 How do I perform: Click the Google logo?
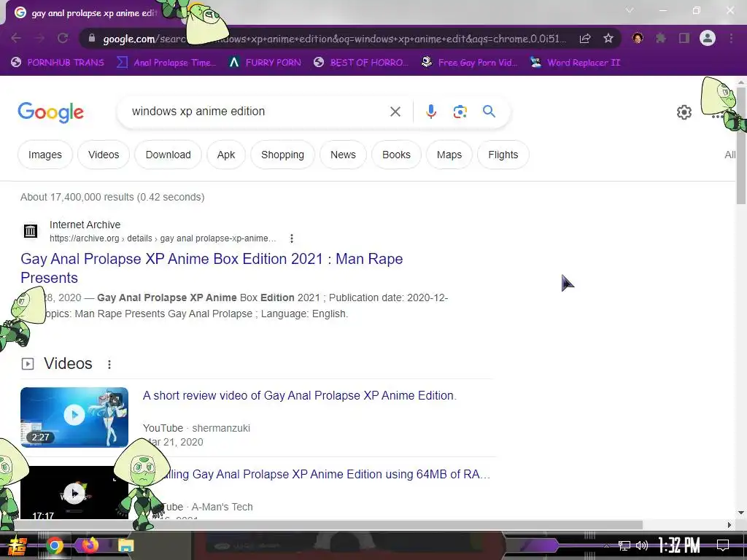click(50, 112)
